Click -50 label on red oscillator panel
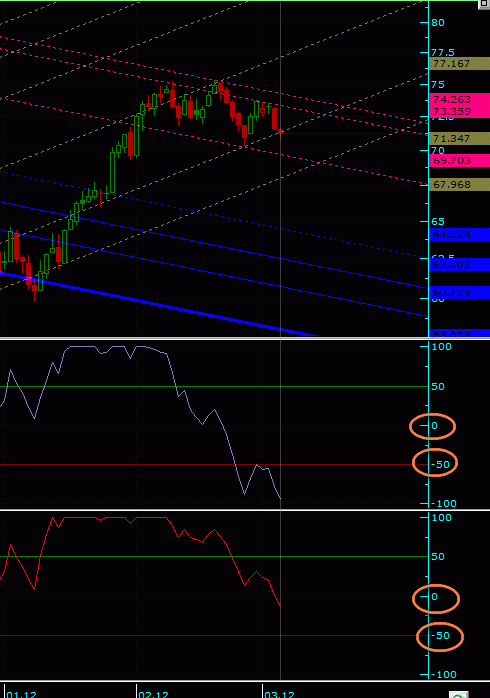The width and height of the screenshot is (490, 698). (441, 635)
